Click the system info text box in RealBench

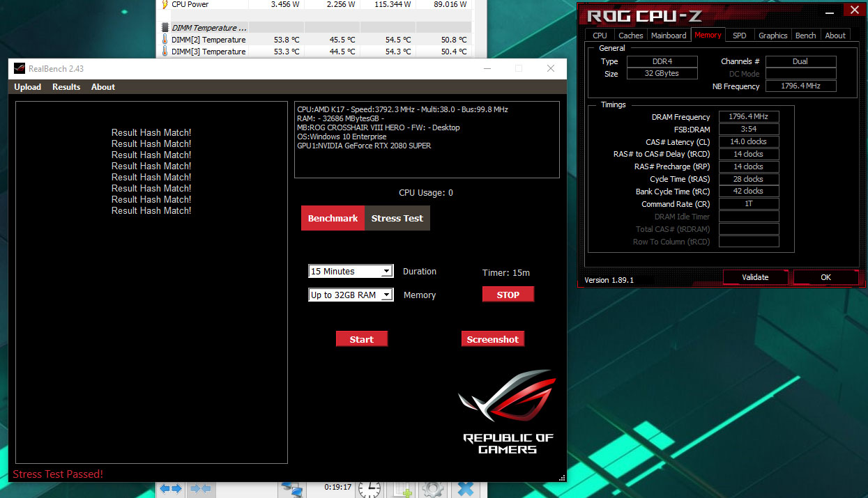click(427, 140)
